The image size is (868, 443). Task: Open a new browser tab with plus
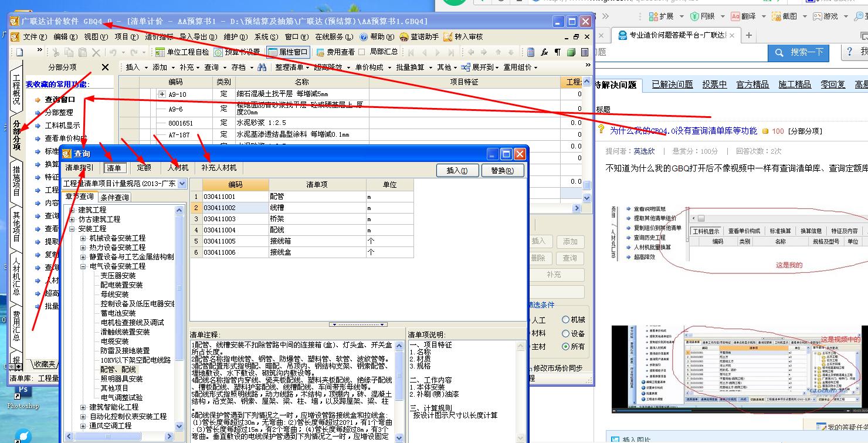point(748,35)
